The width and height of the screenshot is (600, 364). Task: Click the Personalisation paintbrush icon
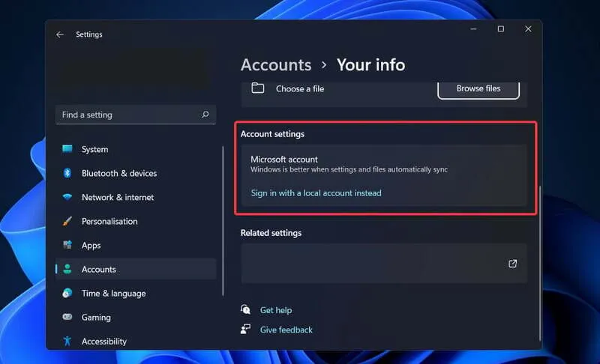pos(67,221)
